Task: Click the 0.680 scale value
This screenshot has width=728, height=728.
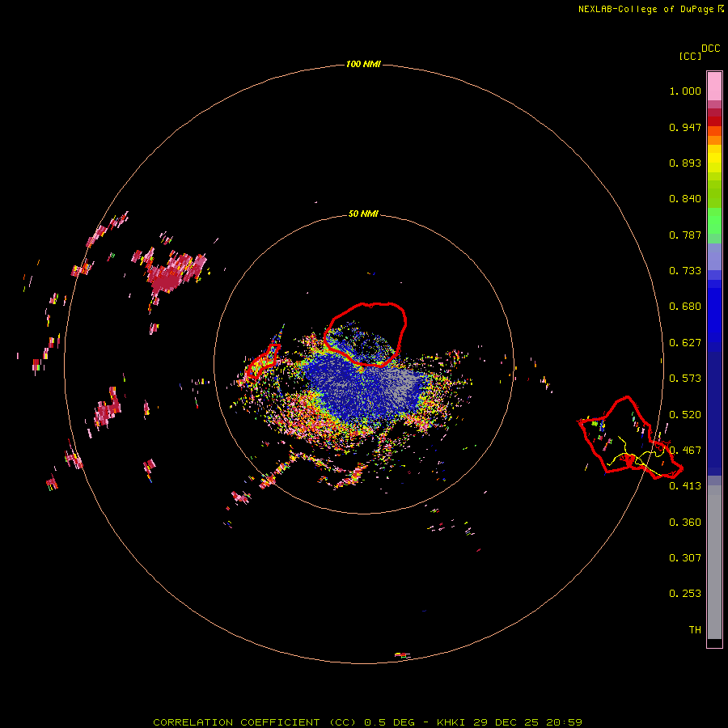Action: (685, 307)
